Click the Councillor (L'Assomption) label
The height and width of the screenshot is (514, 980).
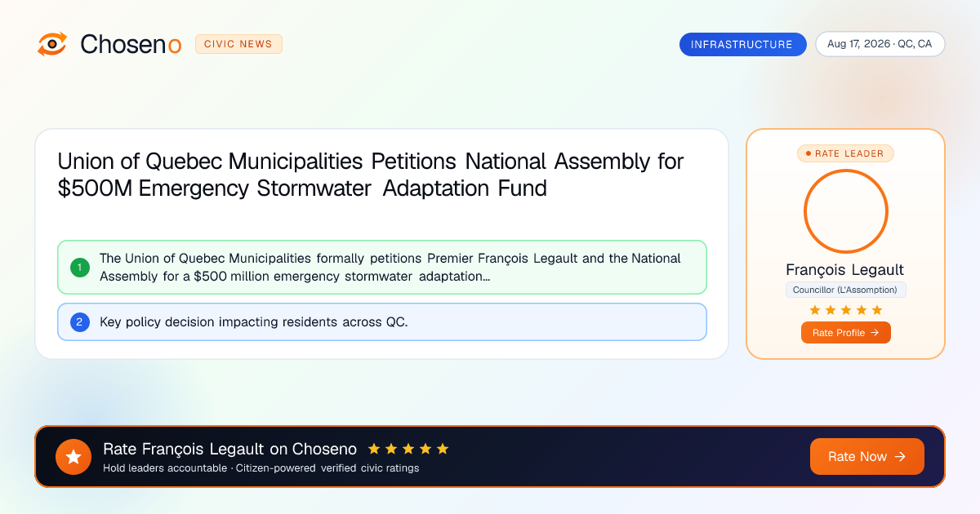pos(845,290)
